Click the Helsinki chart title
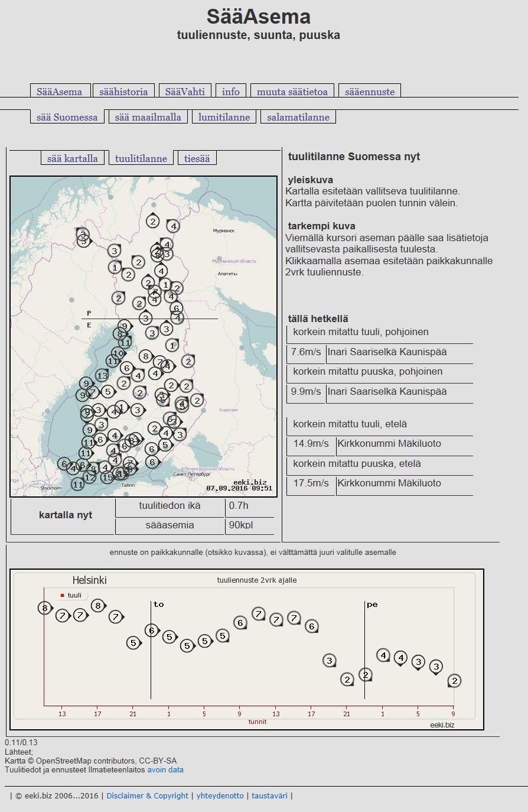Viewport: 528px width, 812px height. point(89,580)
